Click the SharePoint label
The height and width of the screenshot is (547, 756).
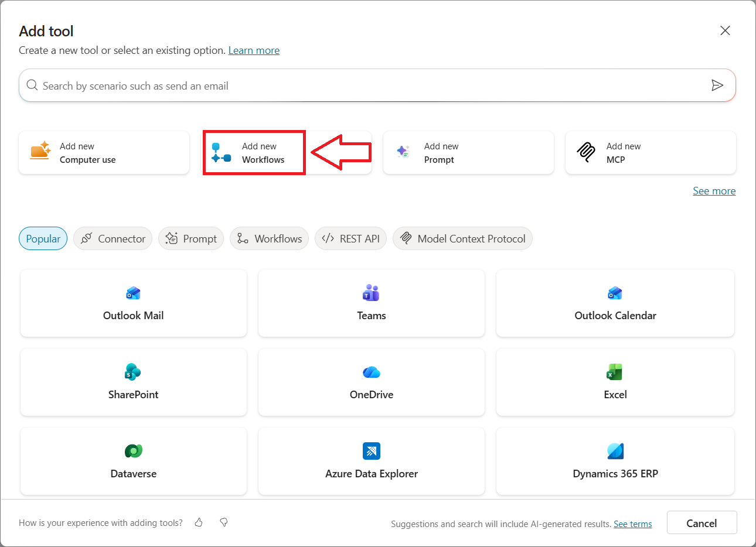tap(133, 395)
